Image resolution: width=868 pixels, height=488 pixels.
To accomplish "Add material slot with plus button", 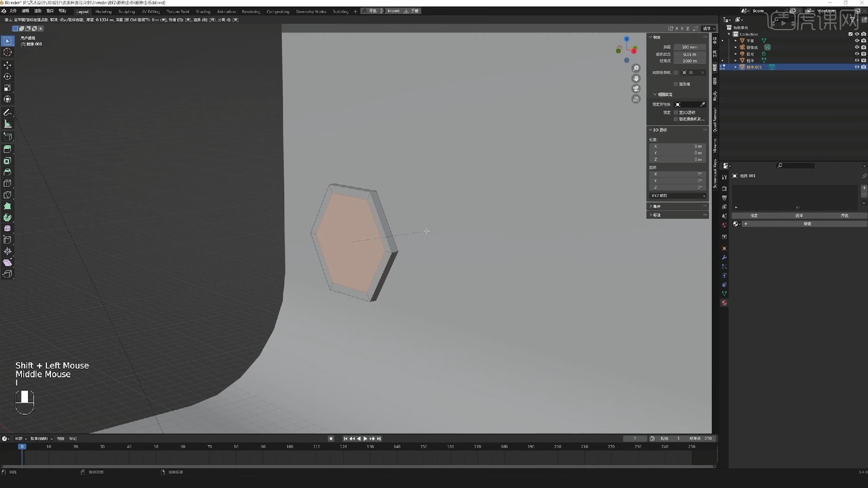I will pyautogui.click(x=864, y=188).
